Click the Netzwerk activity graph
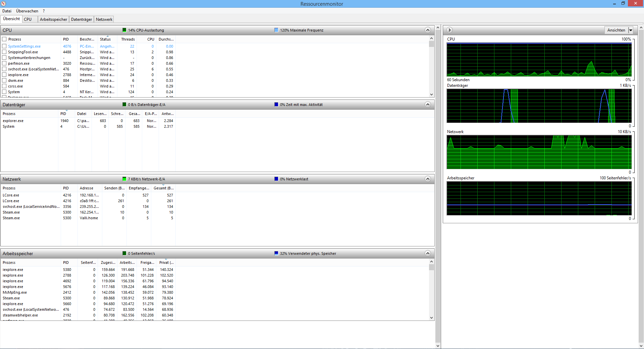 (x=539, y=152)
